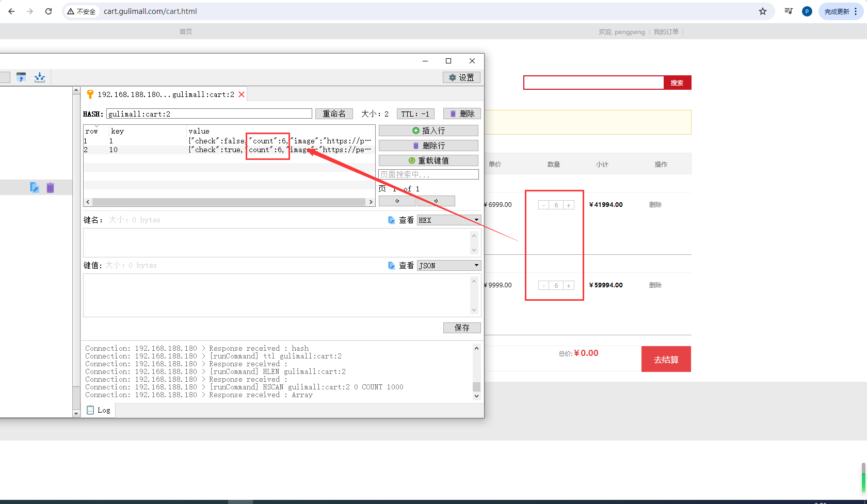Image resolution: width=867 pixels, height=504 pixels.
Task: Open the browser media control icon
Action: coord(789,11)
